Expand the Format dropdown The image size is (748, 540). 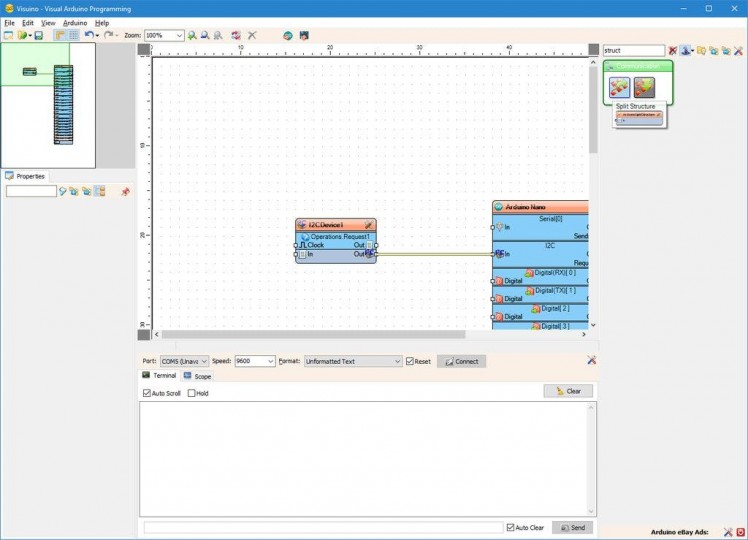coord(395,361)
